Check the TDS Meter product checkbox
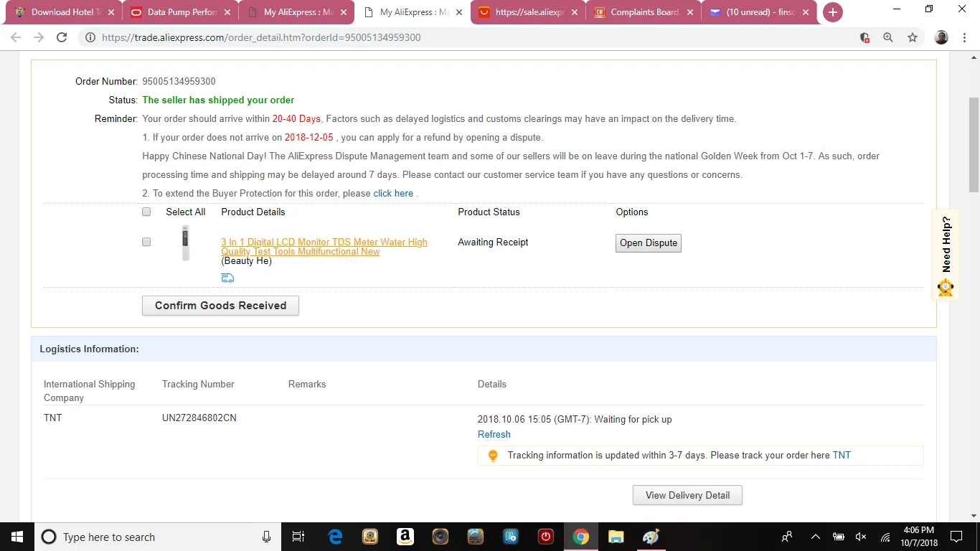The image size is (980, 551). pyautogui.click(x=146, y=242)
